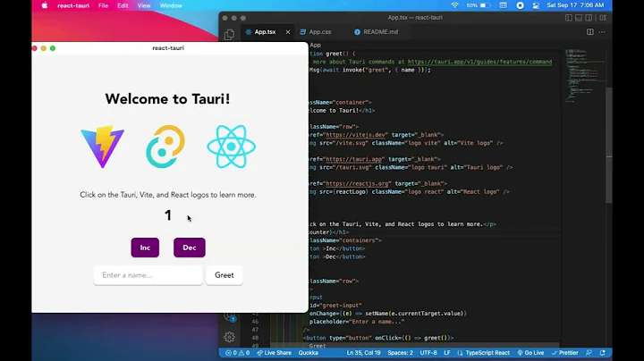The height and width of the screenshot is (361, 644).
Task: Open the File menu
Action: click(103, 5)
